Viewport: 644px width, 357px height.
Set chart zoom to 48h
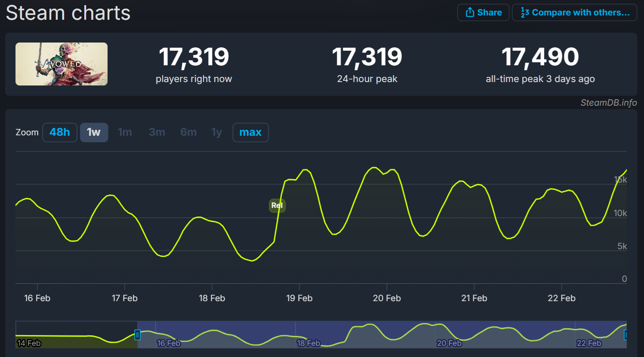tap(60, 132)
